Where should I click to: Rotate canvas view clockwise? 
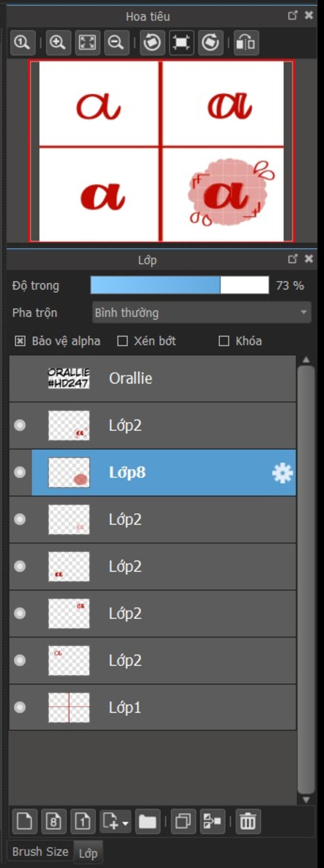click(x=210, y=43)
